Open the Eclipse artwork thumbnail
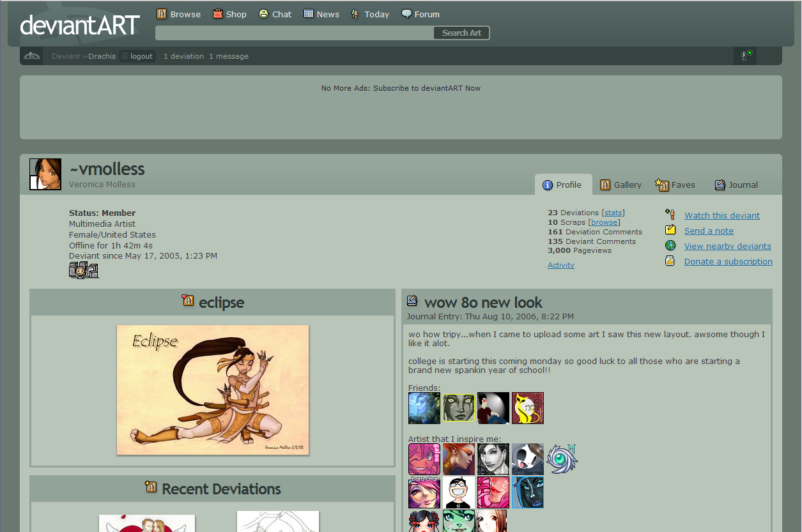The width and height of the screenshot is (802, 532). 213,390
